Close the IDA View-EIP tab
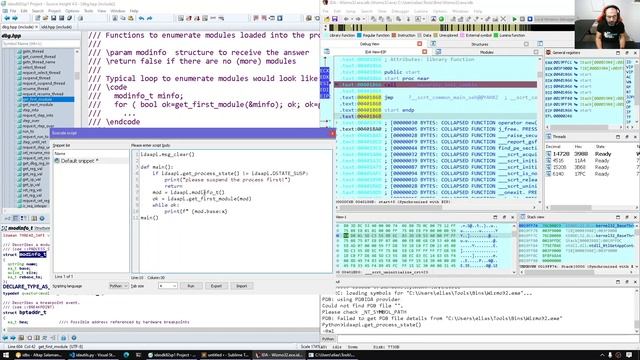The width and height of the screenshot is (640, 360). click(424, 52)
